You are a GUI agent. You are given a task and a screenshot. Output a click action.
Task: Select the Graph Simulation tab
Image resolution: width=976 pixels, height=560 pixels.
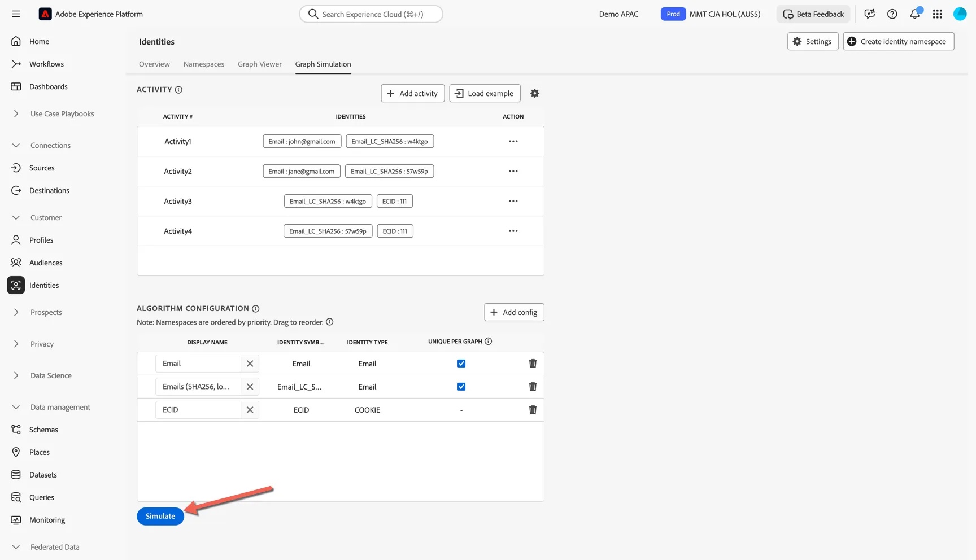[323, 64]
